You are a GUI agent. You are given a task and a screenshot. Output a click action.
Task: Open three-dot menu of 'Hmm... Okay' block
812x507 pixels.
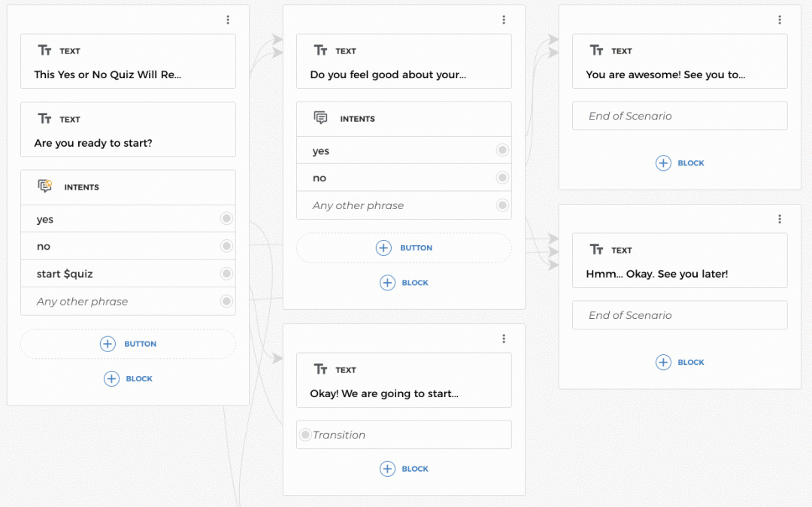tap(780, 219)
